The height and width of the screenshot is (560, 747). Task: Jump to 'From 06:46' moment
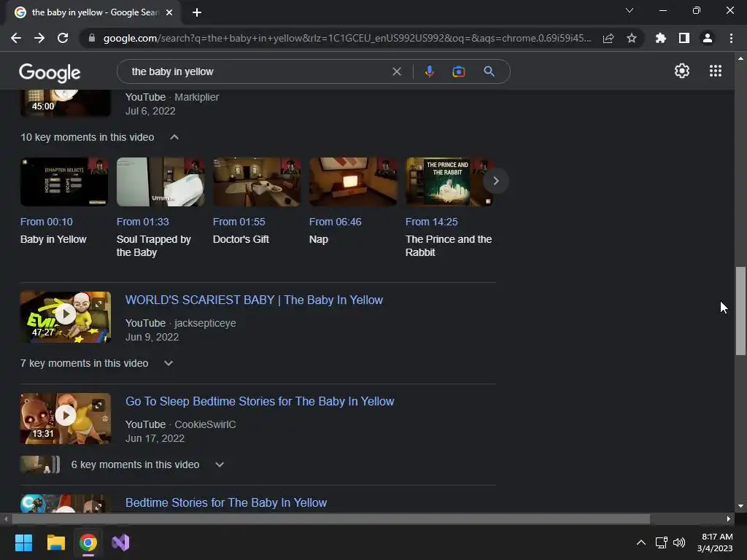tap(335, 222)
